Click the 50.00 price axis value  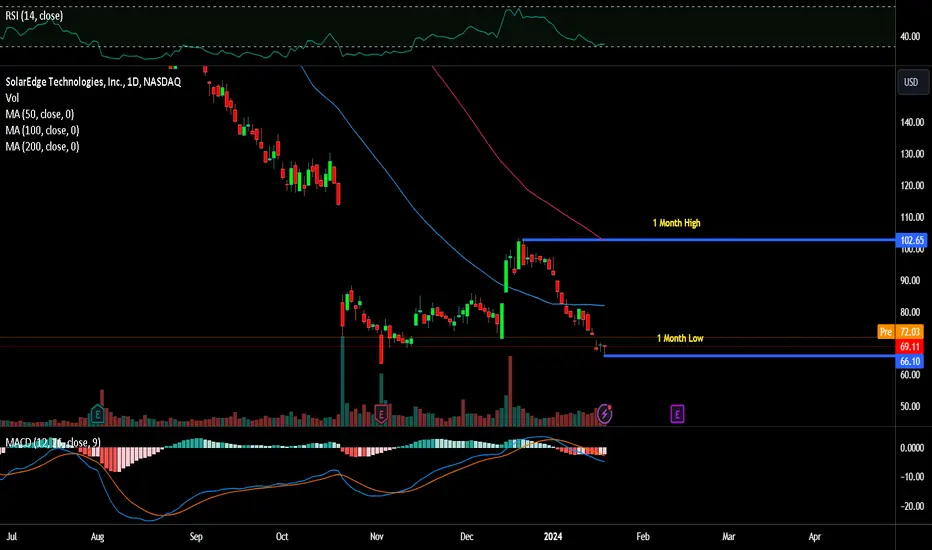tap(910, 406)
